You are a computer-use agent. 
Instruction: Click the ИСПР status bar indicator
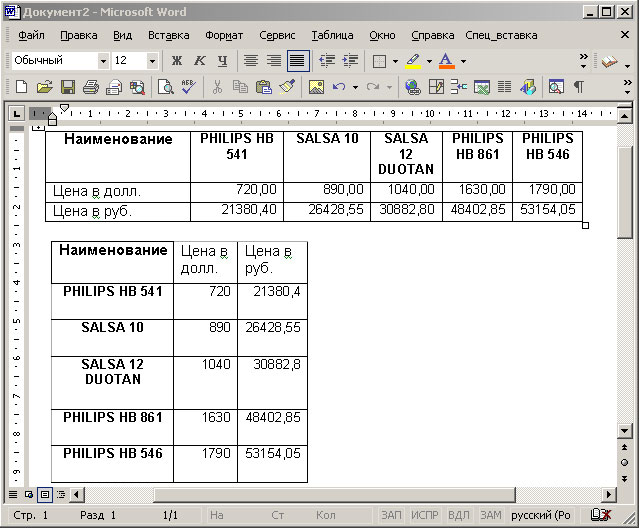pos(425,515)
